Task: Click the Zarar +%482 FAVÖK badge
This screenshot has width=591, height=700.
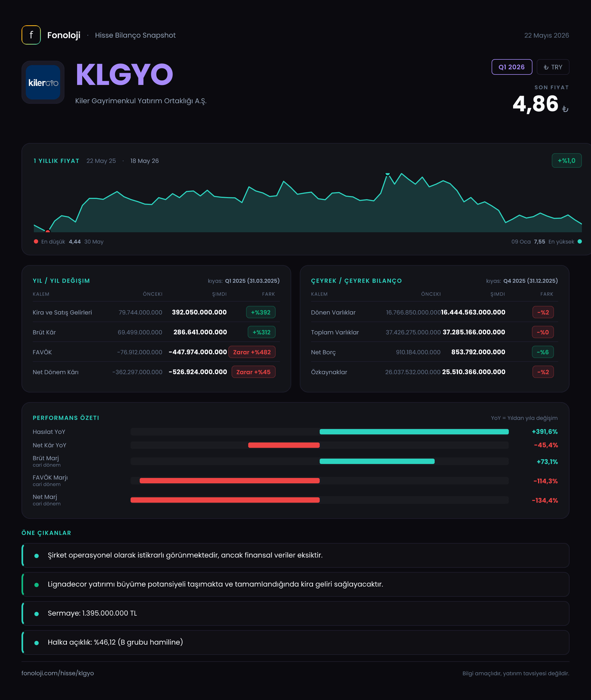Action: pos(252,352)
